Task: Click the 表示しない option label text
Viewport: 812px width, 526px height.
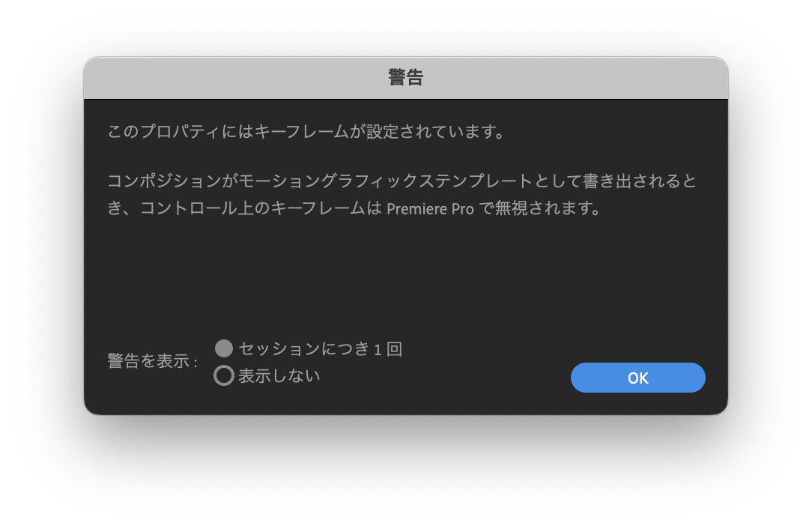Action: pos(279,375)
